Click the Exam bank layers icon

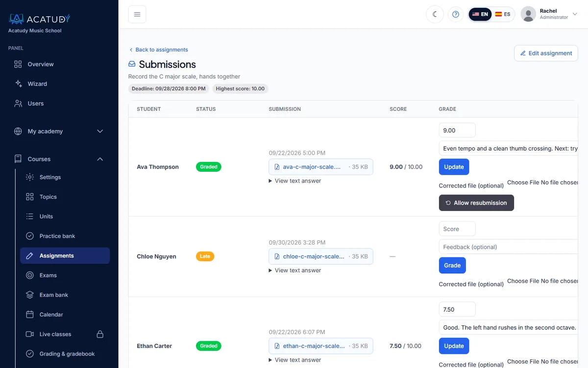pyautogui.click(x=30, y=295)
